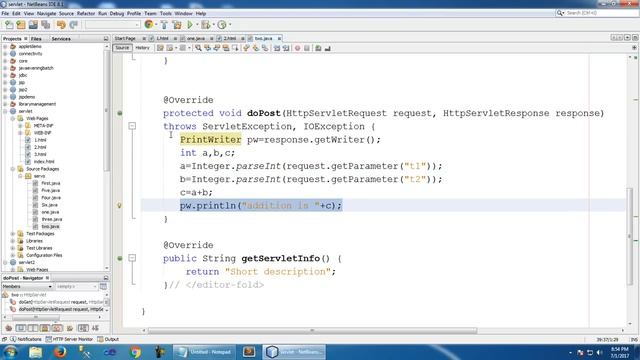Click the Debug Project icon
The height and width of the screenshot is (360, 640).
[205, 25]
